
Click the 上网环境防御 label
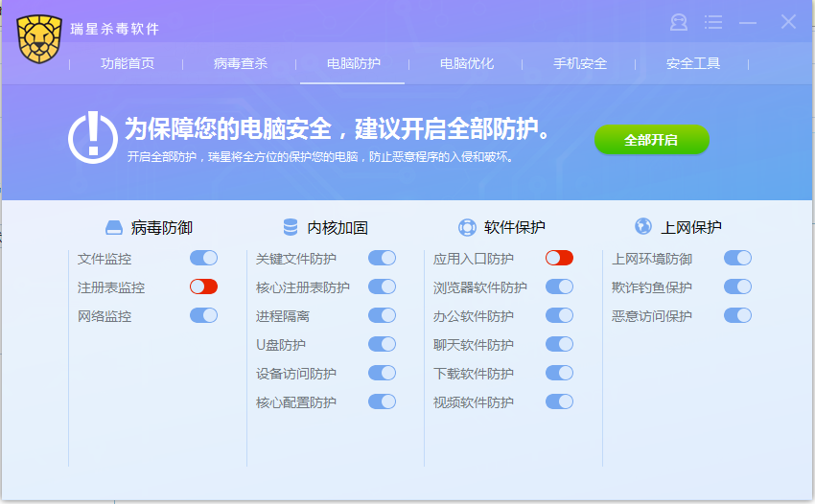(652, 259)
